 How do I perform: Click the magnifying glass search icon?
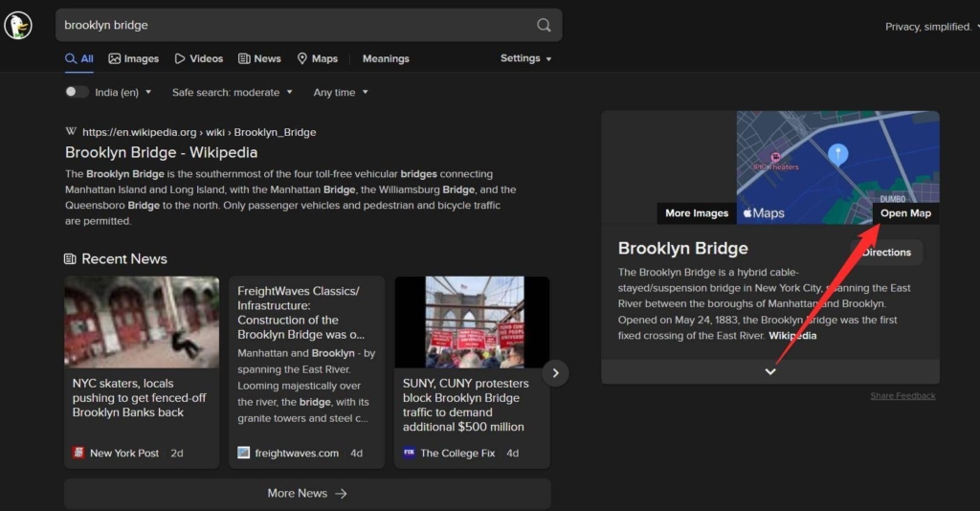click(x=544, y=25)
